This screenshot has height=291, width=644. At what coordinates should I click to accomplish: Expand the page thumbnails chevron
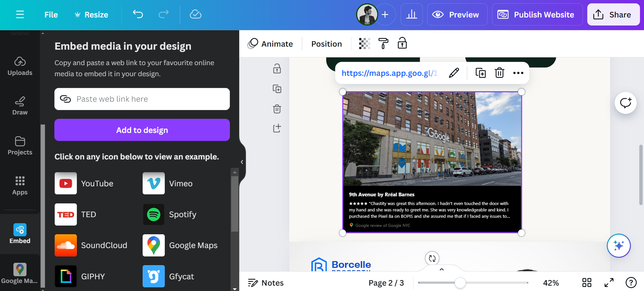pos(442,269)
